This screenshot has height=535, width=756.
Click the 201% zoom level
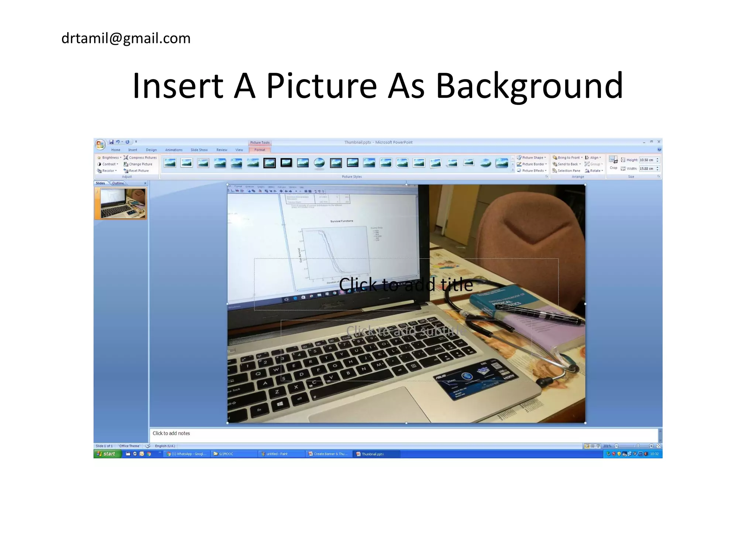click(x=607, y=446)
